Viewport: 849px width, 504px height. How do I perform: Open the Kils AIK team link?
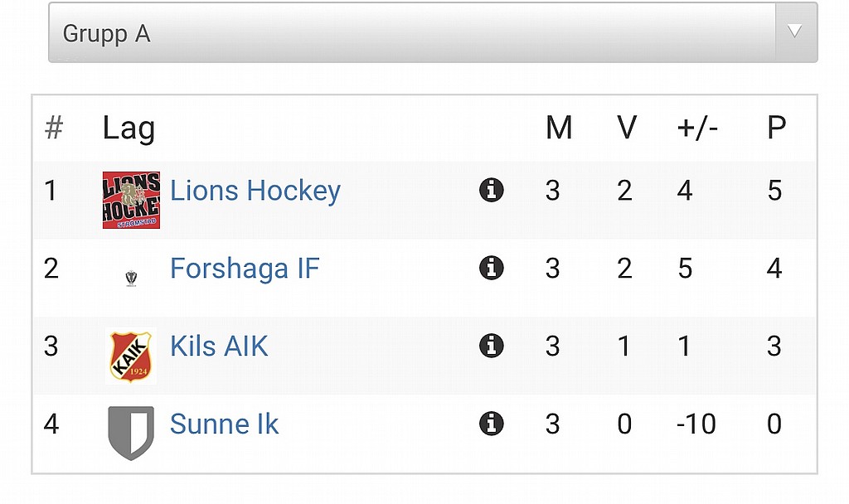[x=219, y=346]
